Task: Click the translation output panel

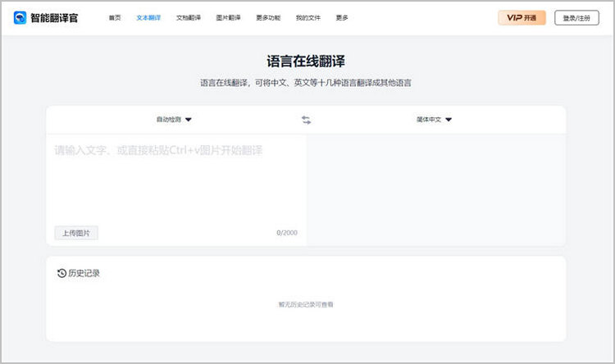Action: tap(436, 189)
